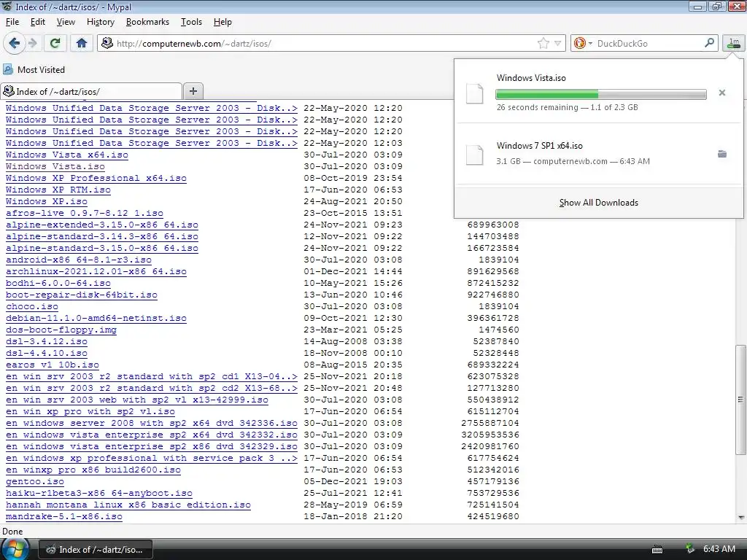
Task: Open en windows server 2008 with sp2 x64 link
Action: click(152, 424)
